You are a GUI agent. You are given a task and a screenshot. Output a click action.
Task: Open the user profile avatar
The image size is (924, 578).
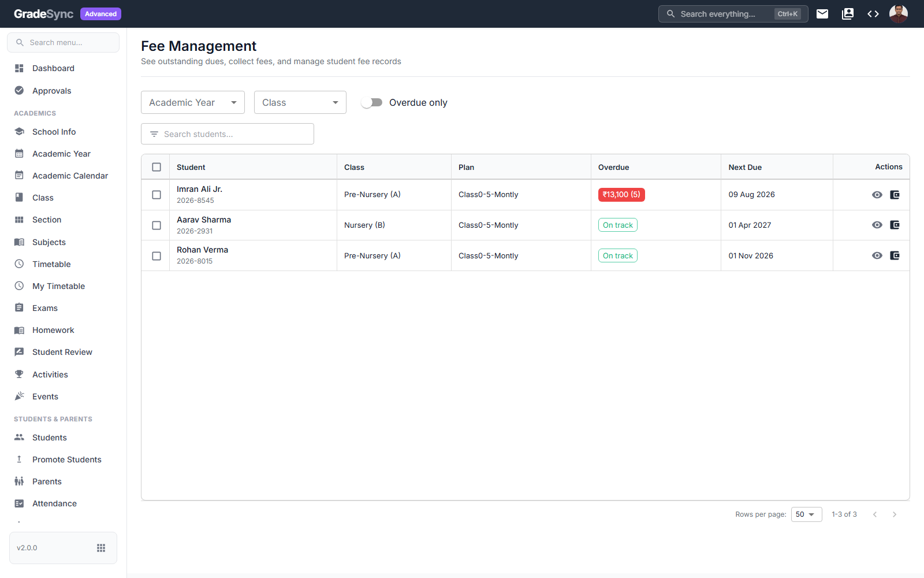coord(899,14)
